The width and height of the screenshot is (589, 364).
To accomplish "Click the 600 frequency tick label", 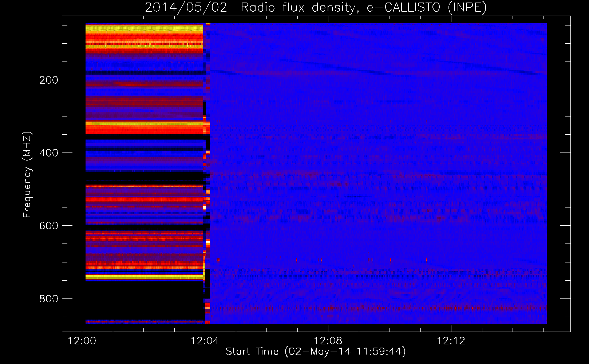I will (x=49, y=226).
